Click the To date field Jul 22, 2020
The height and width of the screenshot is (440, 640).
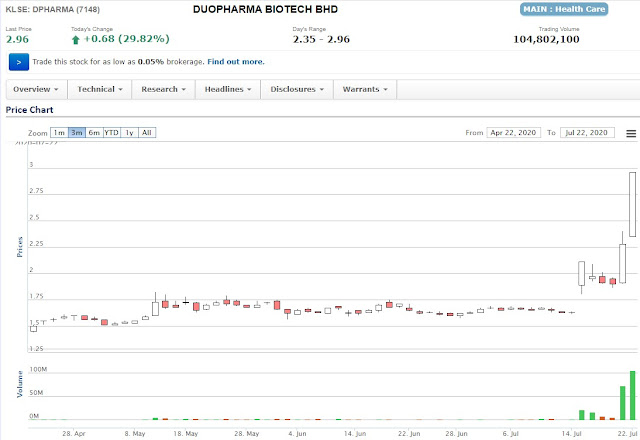pyautogui.click(x=587, y=133)
